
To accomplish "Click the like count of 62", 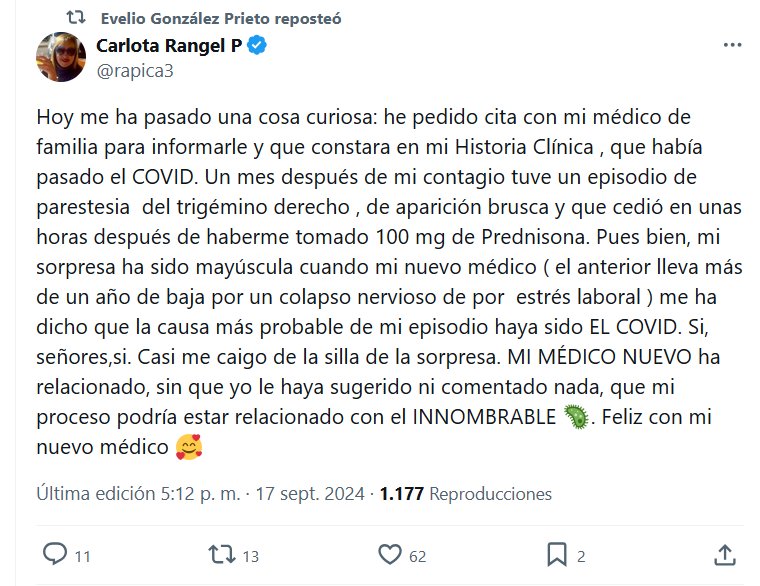I will [417, 555].
